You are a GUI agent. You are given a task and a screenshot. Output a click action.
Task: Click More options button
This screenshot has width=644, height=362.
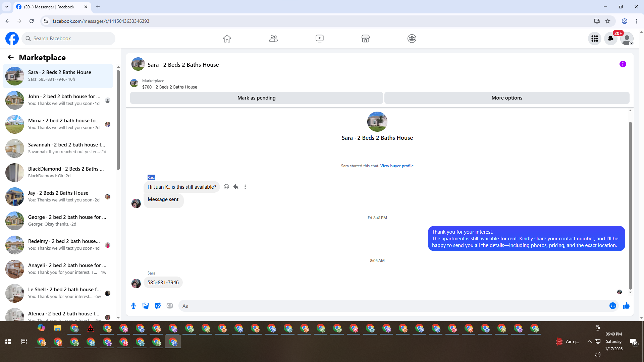(x=506, y=98)
